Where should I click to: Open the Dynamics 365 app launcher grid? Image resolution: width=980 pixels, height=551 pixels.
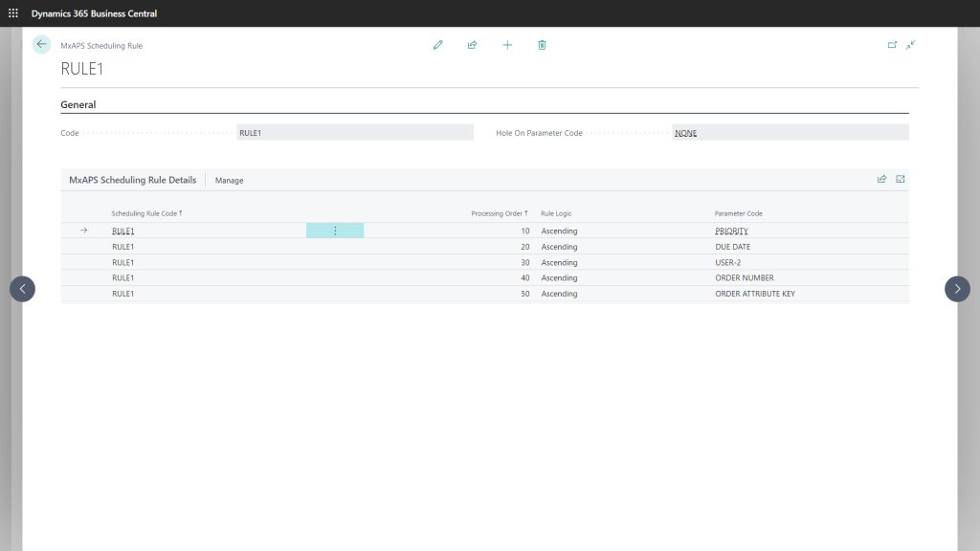[x=11, y=12]
